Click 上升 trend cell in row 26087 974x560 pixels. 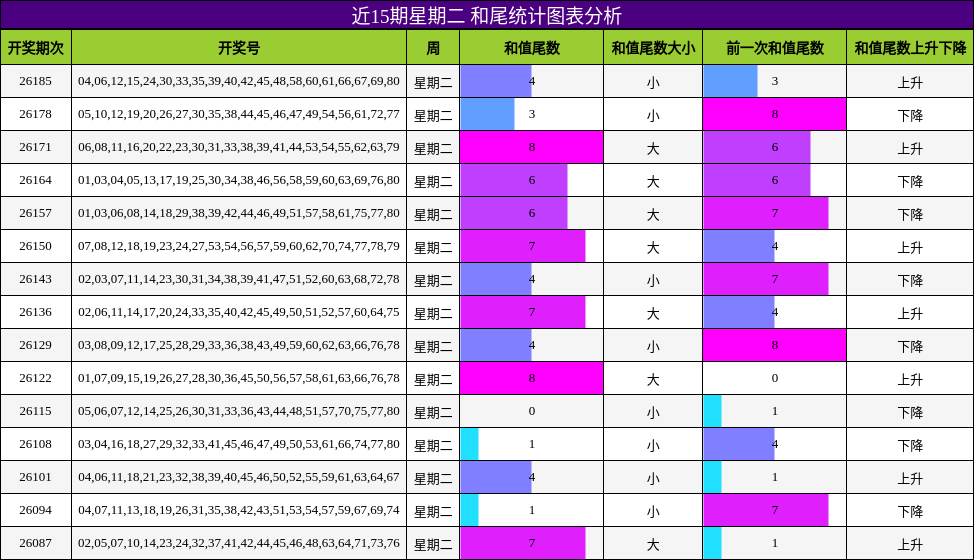click(910, 543)
